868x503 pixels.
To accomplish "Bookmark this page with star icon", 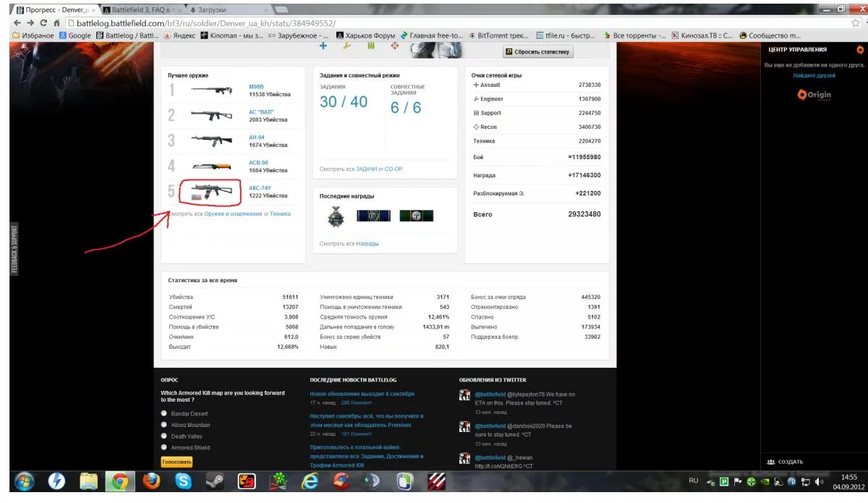I will 856,23.
